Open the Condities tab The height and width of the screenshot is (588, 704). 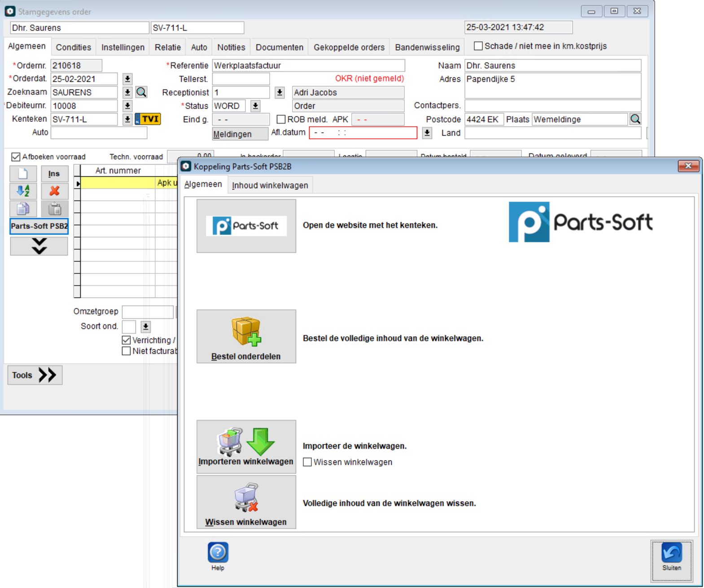74,47
